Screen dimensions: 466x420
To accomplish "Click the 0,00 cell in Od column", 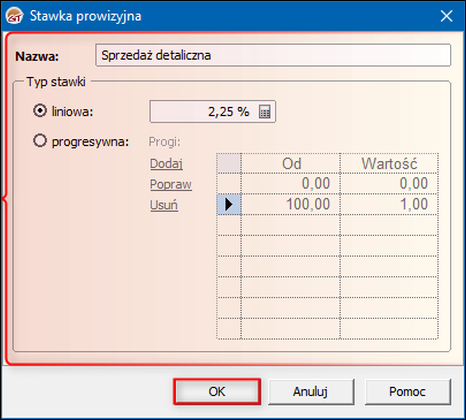I will (291, 184).
